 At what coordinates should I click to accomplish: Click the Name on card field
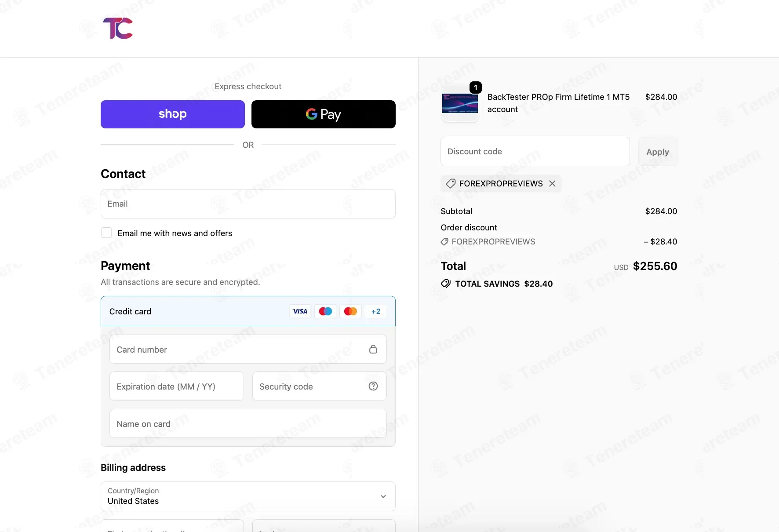point(248,424)
